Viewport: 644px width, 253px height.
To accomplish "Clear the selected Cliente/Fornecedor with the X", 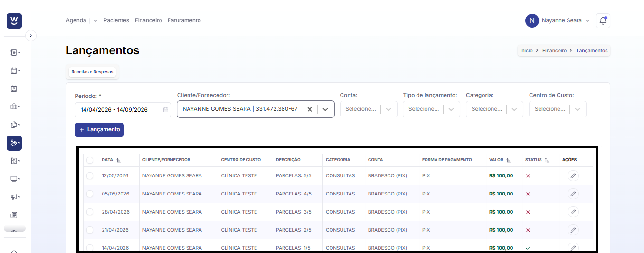I will pos(310,109).
